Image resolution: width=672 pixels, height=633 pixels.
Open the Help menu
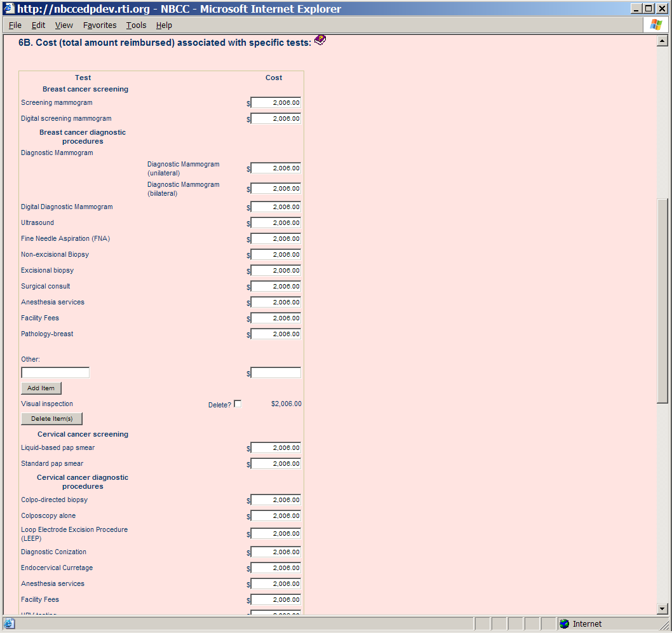pyautogui.click(x=164, y=25)
